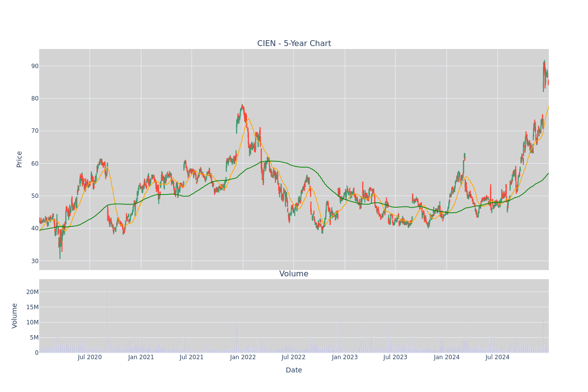Viewport: 588px width, 392px height.
Task: Click the volume axis value 20M
Action: (32, 292)
